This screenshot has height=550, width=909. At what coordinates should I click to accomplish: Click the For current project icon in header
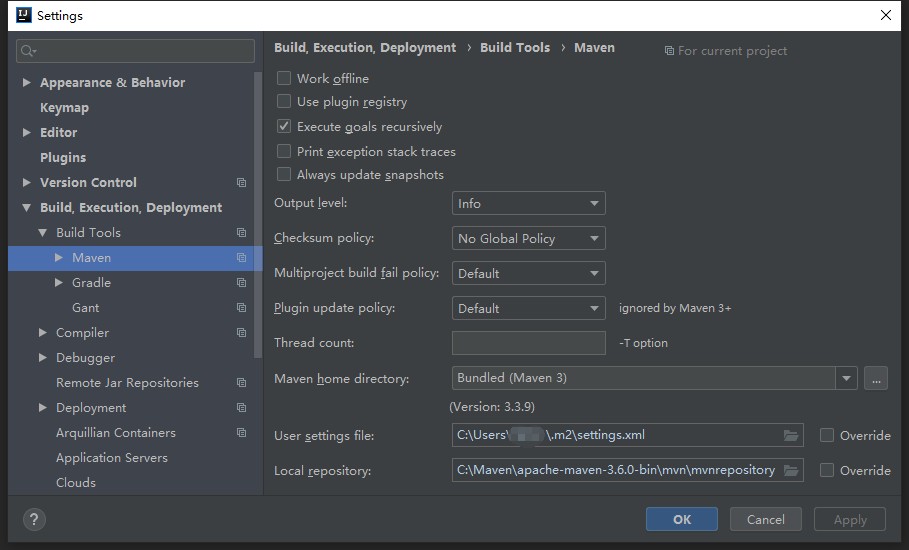[669, 51]
